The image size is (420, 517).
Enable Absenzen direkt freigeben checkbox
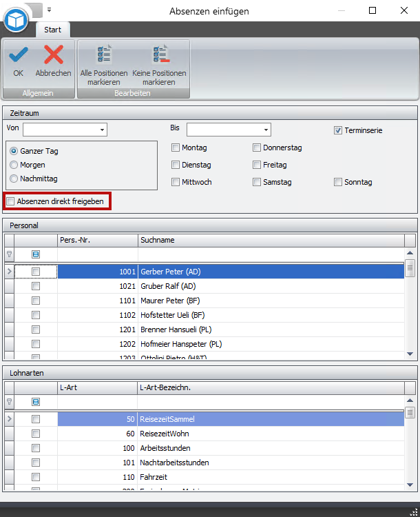point(10,201)
